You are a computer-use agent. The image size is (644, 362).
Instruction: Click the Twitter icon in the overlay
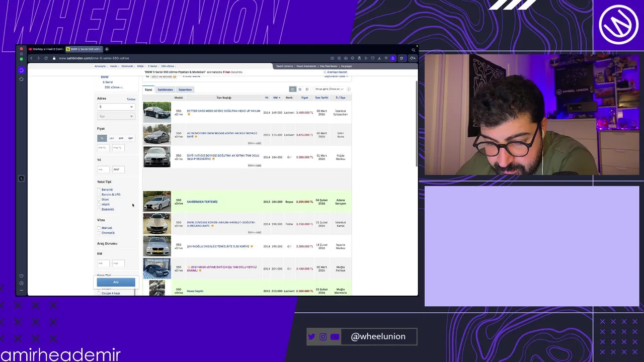(311, 337)
